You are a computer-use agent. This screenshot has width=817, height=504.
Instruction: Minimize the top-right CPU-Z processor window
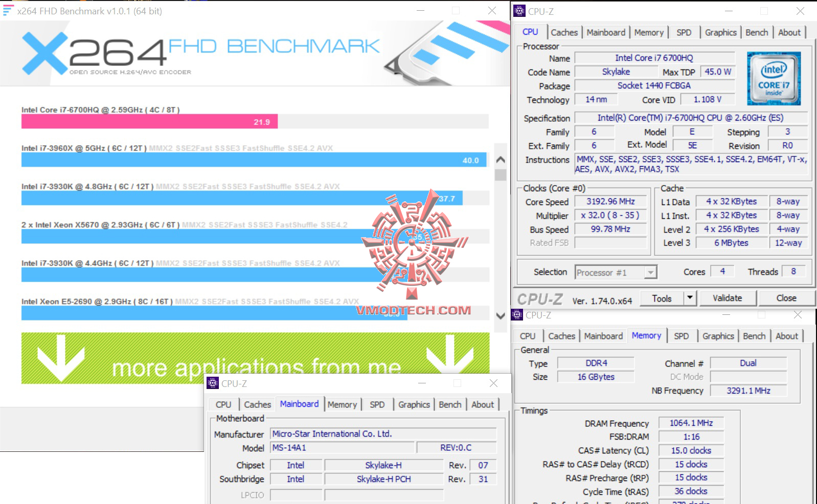(x=729, y=11)
